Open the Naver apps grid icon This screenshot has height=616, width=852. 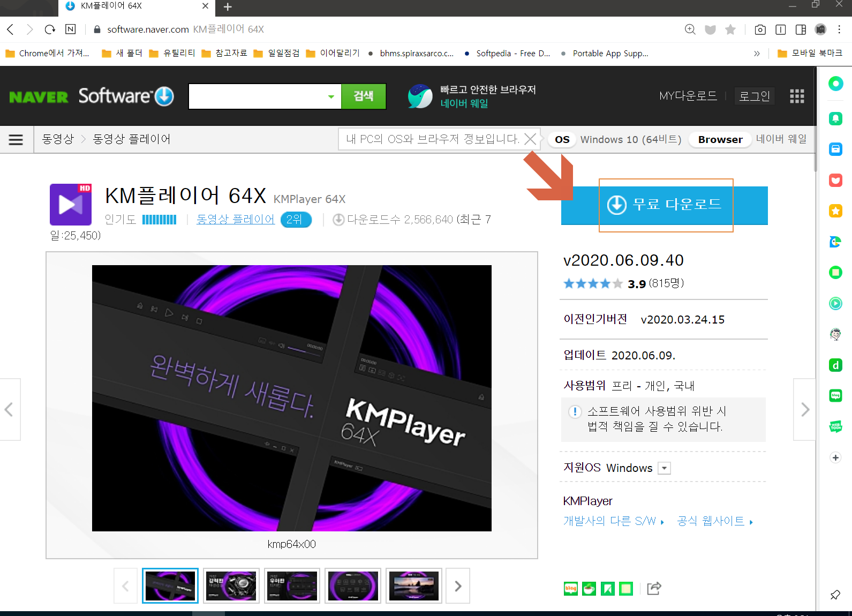(x=797, y=96)
